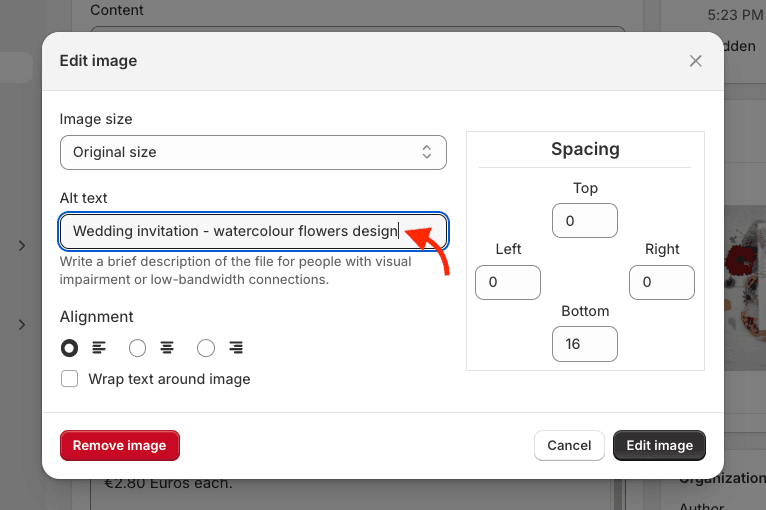Screen dimensions: 766x510
Task: Click the Alt text input field
Action: pyautogui.click(x=253, y=231)
